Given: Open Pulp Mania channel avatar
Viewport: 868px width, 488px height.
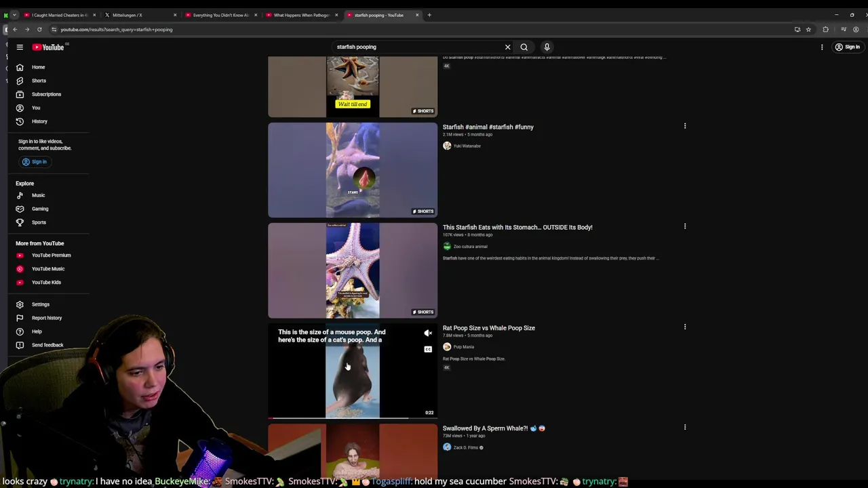Looking at the screenshot, I should 447,347.
